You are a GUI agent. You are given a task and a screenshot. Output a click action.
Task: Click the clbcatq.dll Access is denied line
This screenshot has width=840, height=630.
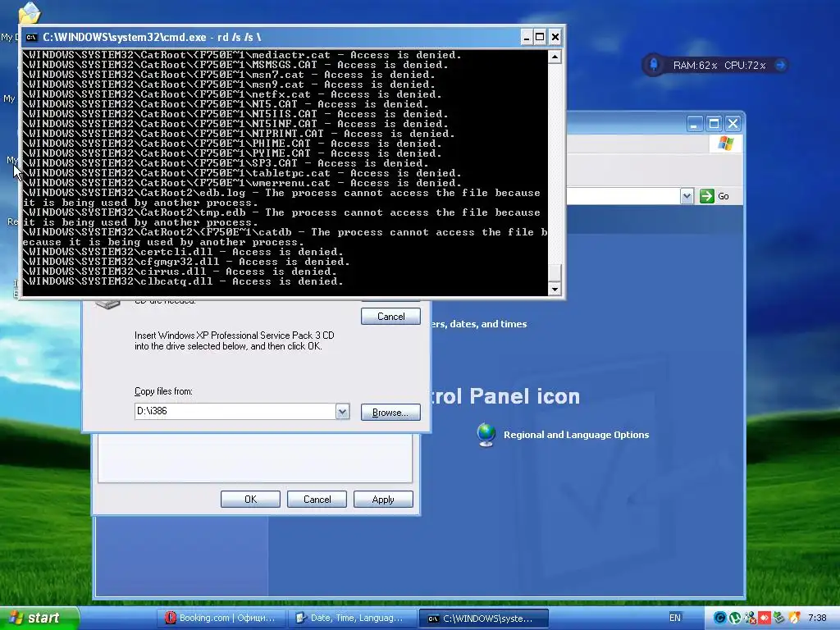[x=183, y=281]
